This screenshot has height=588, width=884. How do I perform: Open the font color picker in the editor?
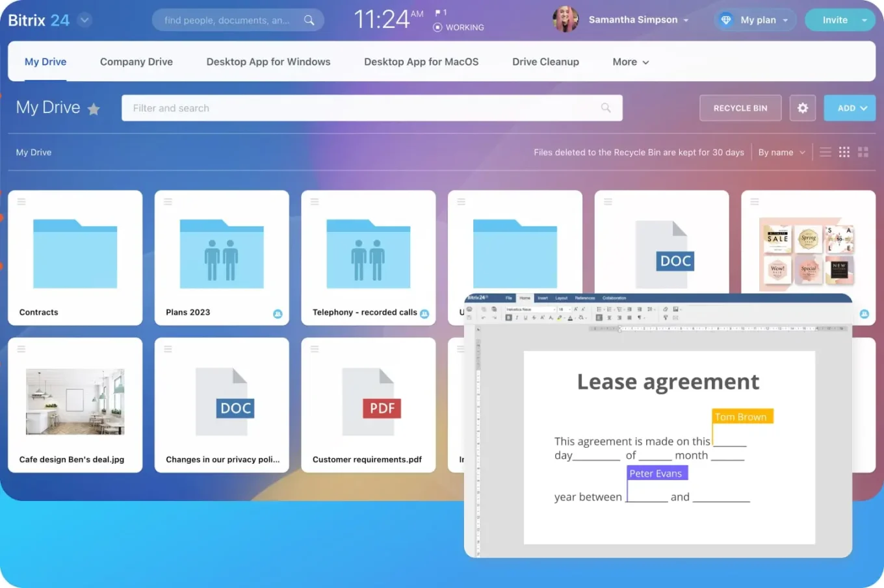(x=570, y=316)
